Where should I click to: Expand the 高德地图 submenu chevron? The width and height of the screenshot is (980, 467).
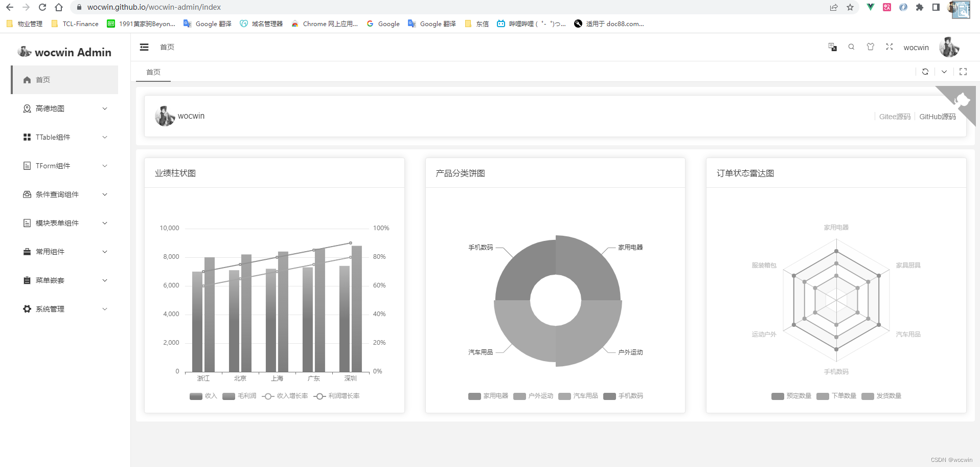click(x=105, y=108)
